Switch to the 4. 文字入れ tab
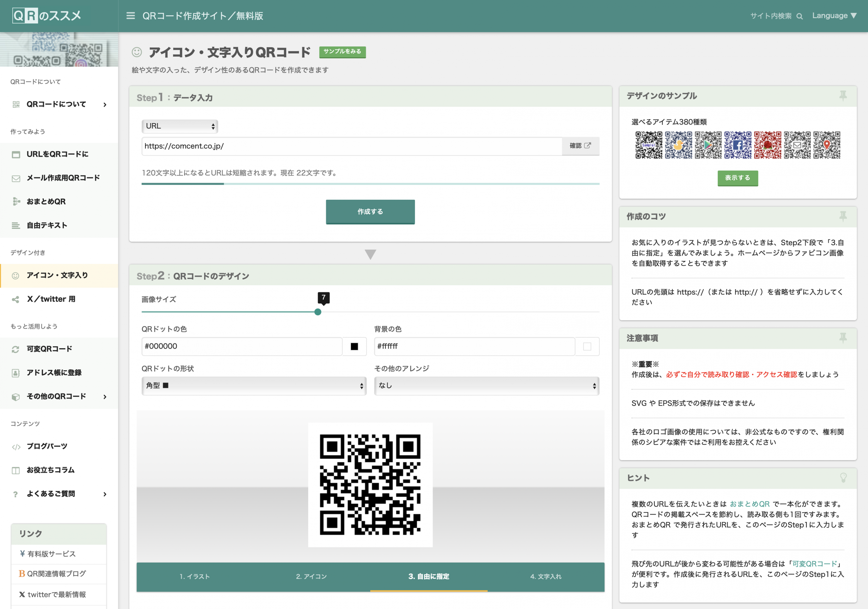868x609 pixels. coord(546,576)
